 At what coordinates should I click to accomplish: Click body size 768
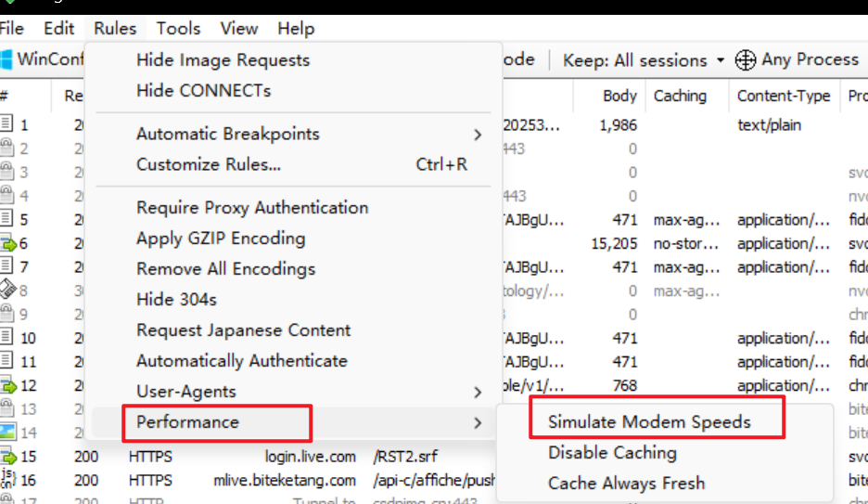(x=625, y=385)
